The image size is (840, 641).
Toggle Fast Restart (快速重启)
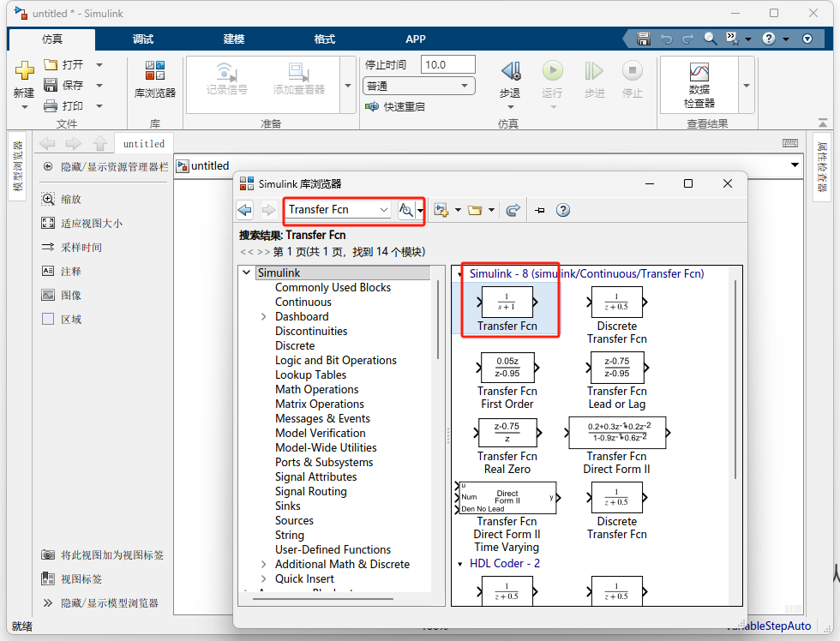pyautogui.click(x=395, y=106)
